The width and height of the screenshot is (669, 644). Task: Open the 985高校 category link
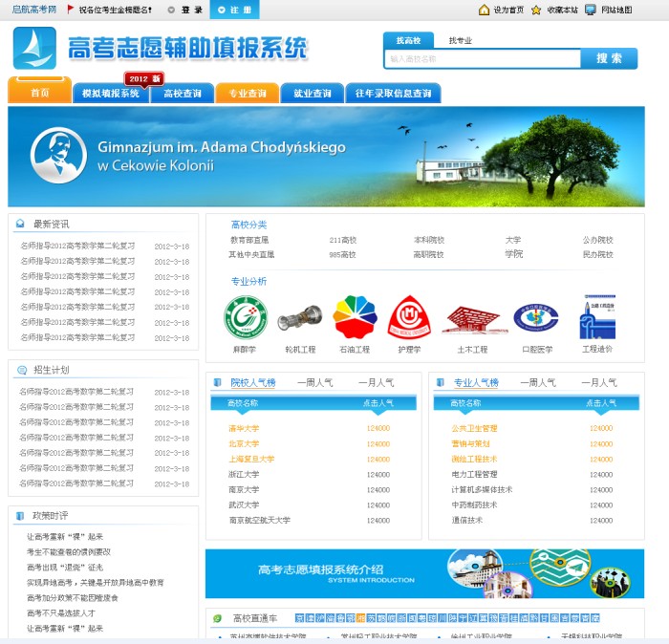point(342,254)
